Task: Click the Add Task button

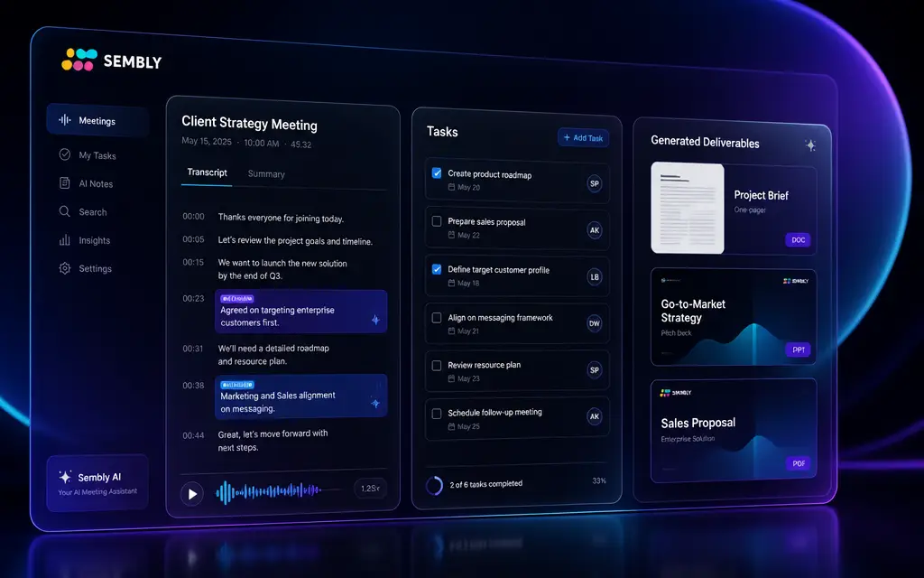Action: [584, 138]
